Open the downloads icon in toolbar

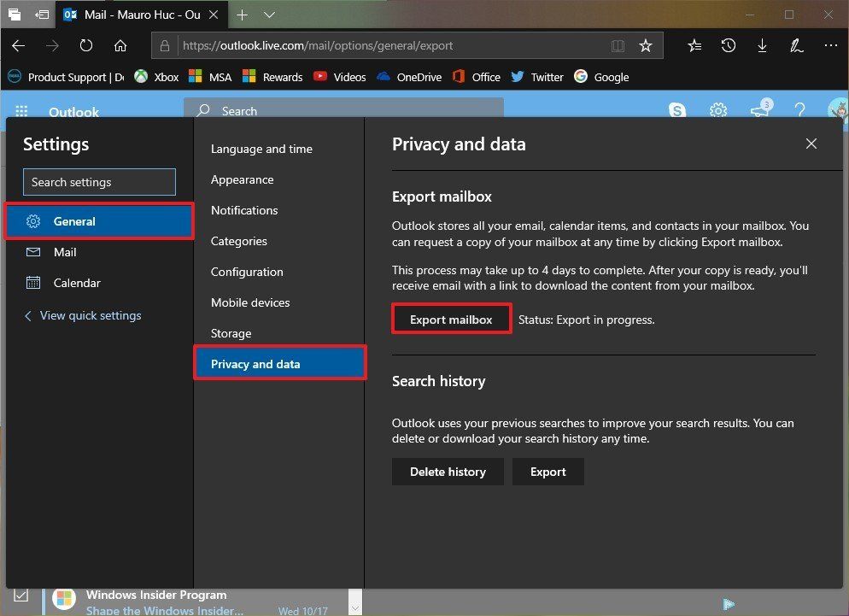coord(762,45)
